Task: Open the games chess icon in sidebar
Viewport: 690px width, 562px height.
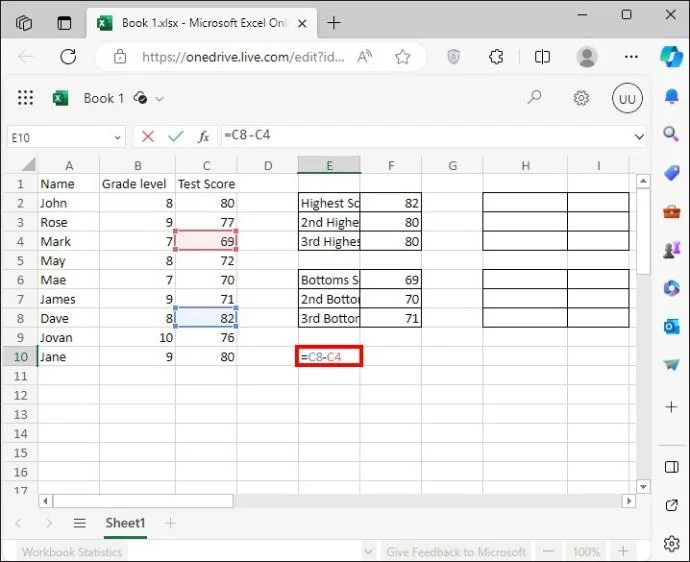Action: (x=672, y=250)
